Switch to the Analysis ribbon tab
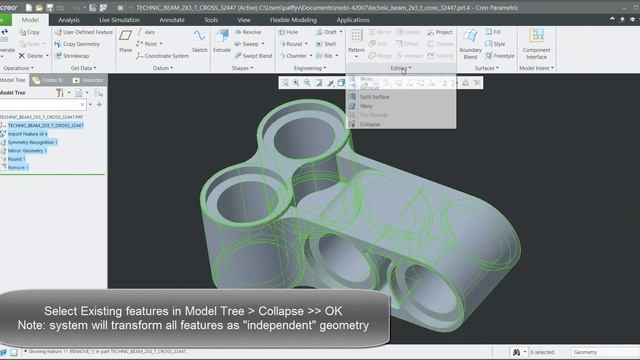Screen dimensions: 640x360 click(x=69, y=20)
